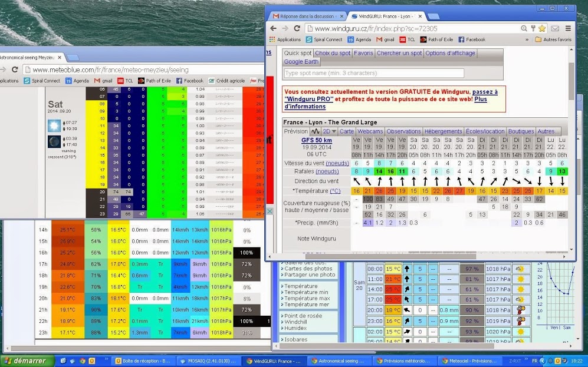Expand the Z-RXT toolbar chevron on taskbar
The height and width of the screenshot is (367, 588).
(525, 359)
